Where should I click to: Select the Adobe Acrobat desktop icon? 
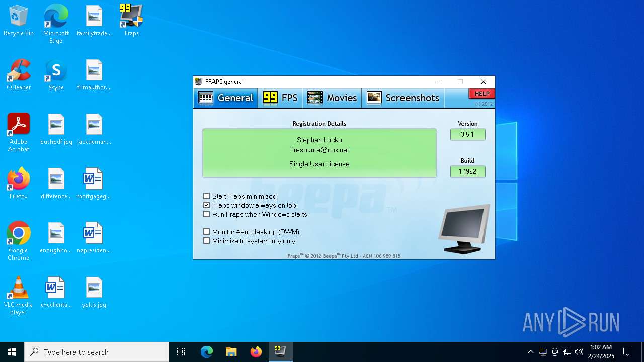(19, 133)
